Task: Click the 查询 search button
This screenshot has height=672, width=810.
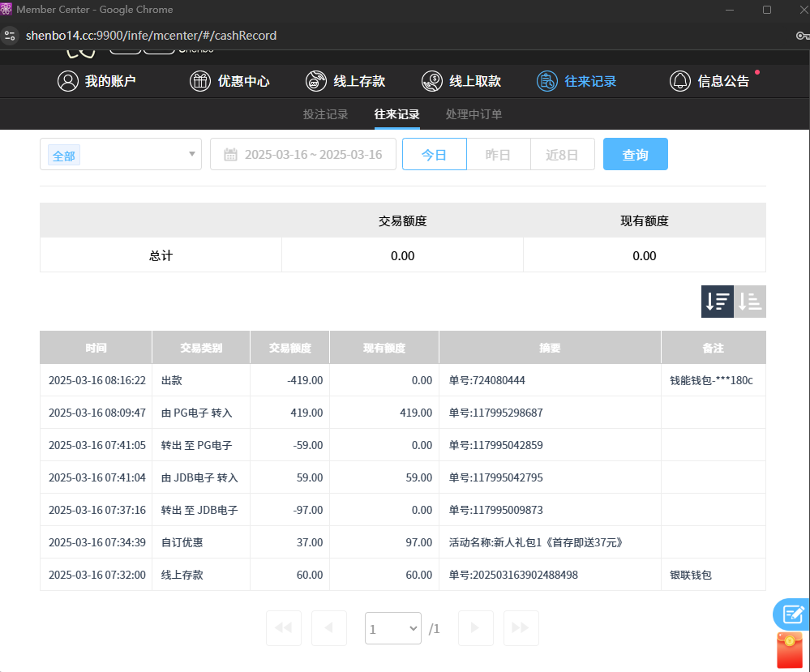Action: click(x=635, y=154)
